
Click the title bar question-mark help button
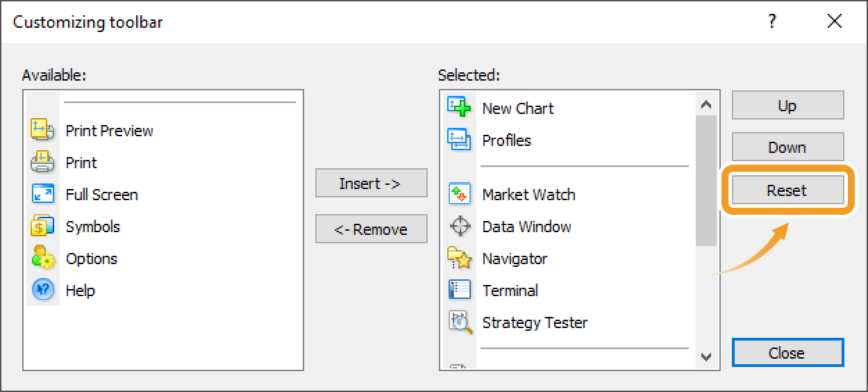[771, 22]
